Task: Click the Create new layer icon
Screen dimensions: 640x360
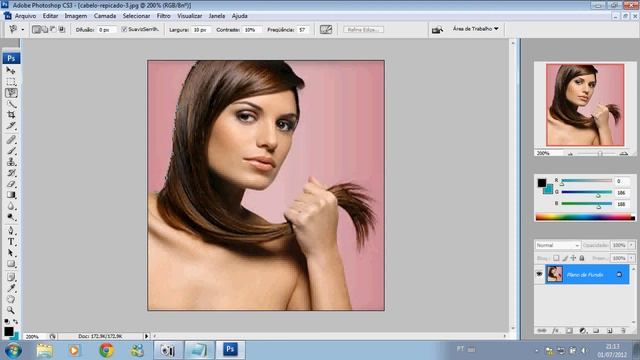Action: 609,330
